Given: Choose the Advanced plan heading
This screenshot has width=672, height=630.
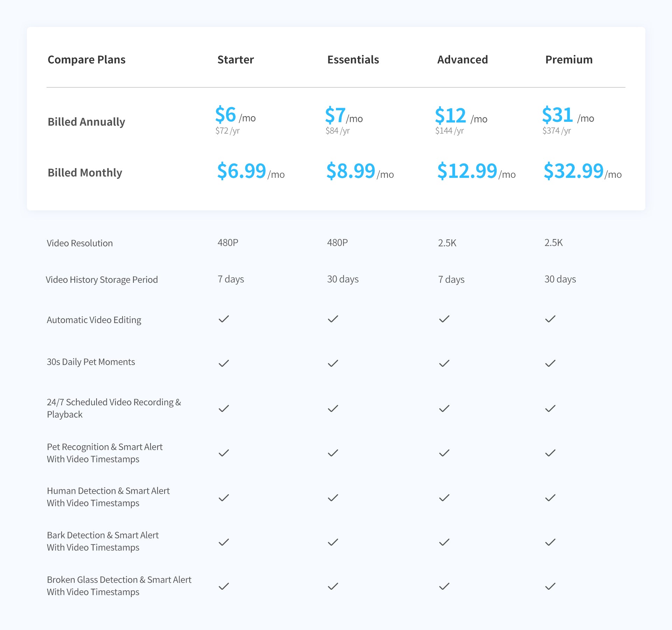Looking at the screenshot, I should [x=462, y=59].
